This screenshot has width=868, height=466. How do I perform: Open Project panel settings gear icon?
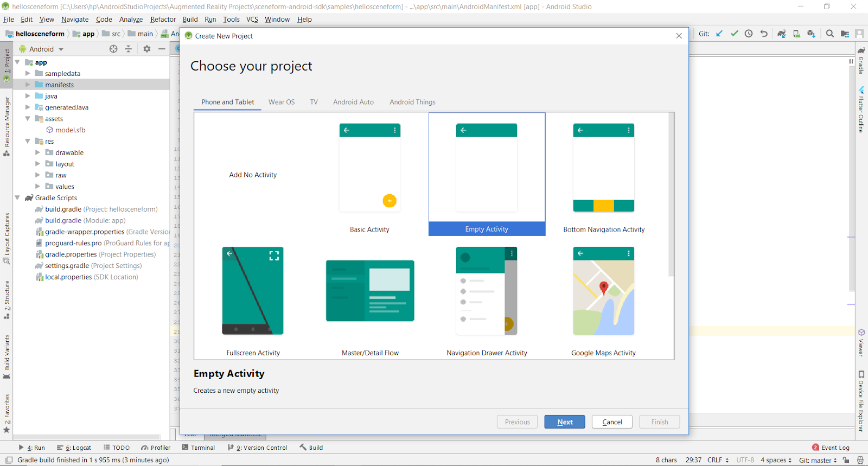click(147, 49)
